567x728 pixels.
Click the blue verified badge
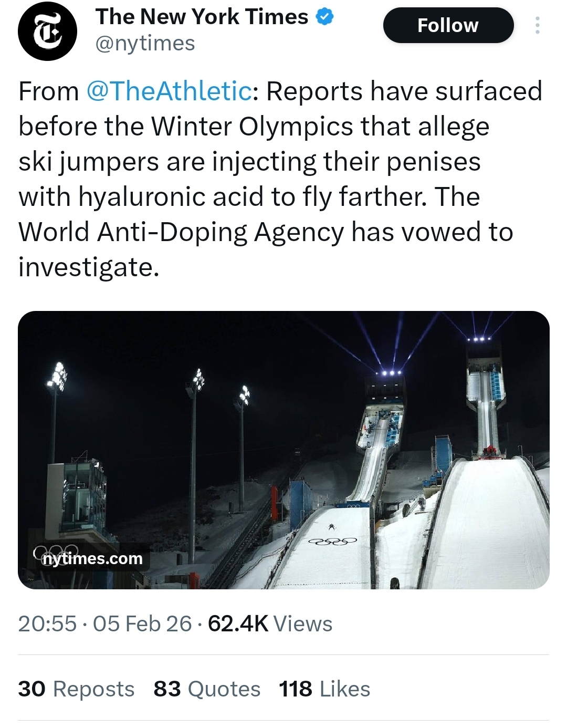325,17
